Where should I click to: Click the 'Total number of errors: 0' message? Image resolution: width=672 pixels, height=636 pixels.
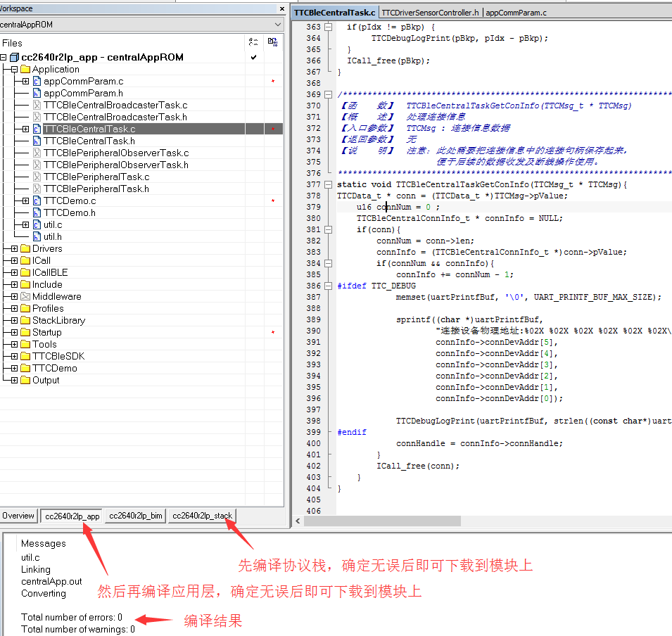tap(72, 617)
